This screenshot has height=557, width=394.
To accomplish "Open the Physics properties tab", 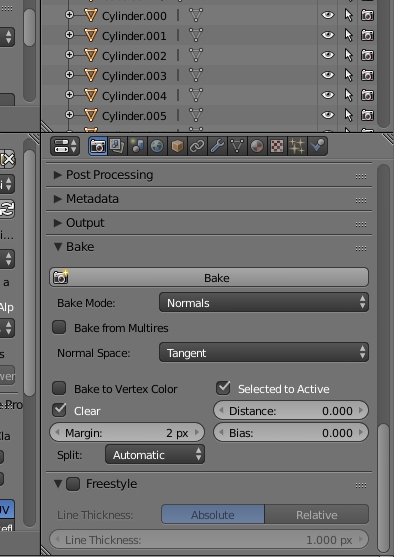I will [x=317, y=146].
